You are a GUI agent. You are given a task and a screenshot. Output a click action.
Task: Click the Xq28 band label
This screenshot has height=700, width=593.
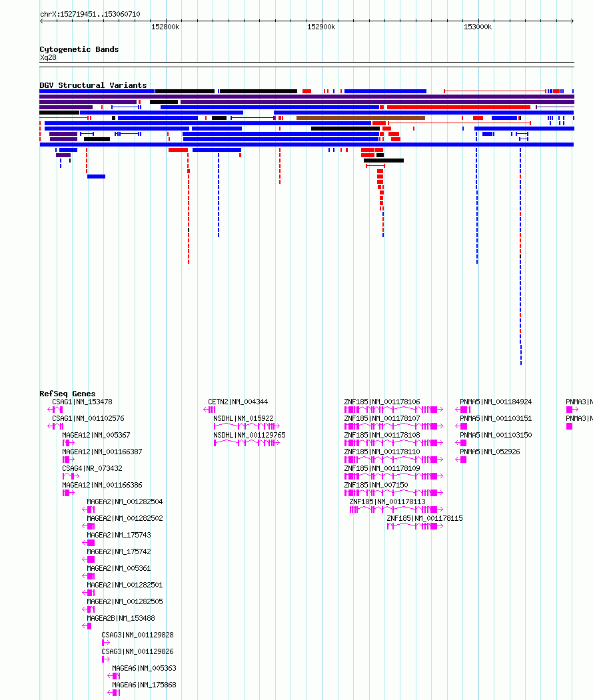coord(48,57)
